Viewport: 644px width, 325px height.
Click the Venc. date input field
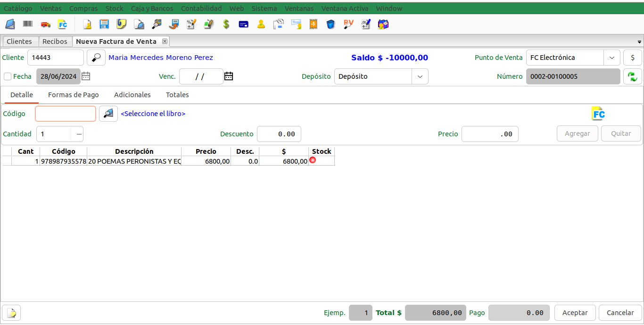tap(201, 76)
